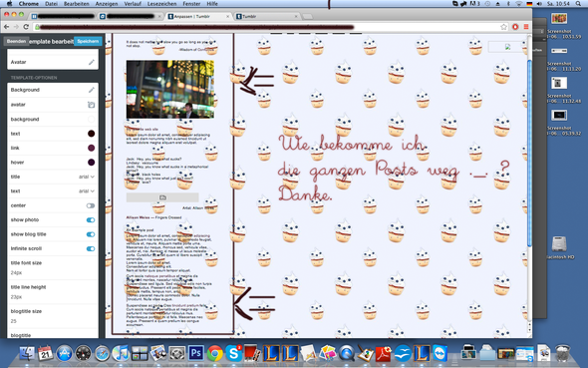Edit the Avatar with pencil icon
This screenshot has height=368, width=588.
(x=91, y=62)
